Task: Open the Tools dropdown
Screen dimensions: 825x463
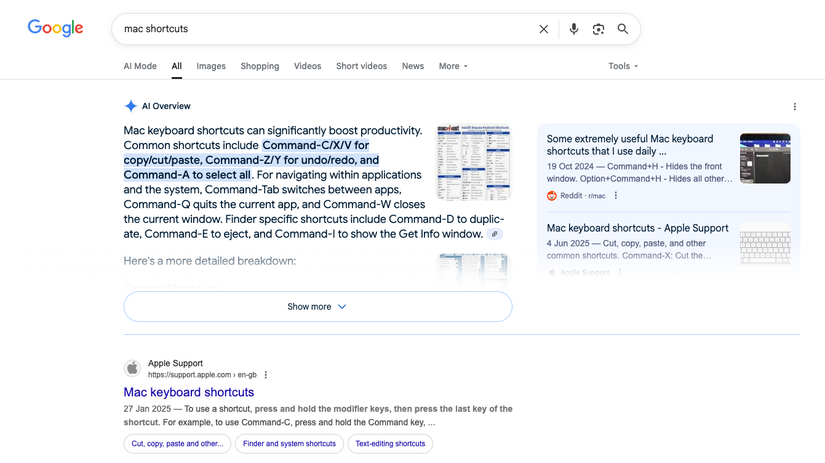Action: point(623,66)
